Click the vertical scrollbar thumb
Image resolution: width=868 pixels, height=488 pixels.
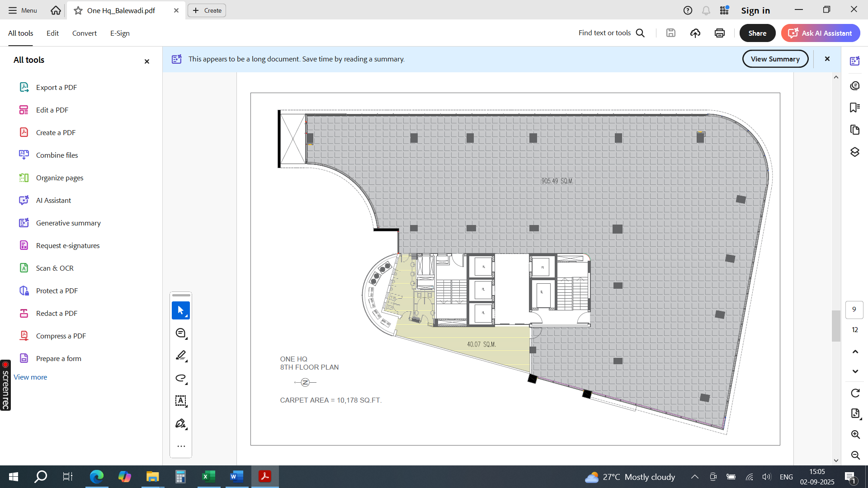click(x=836, y=325)
